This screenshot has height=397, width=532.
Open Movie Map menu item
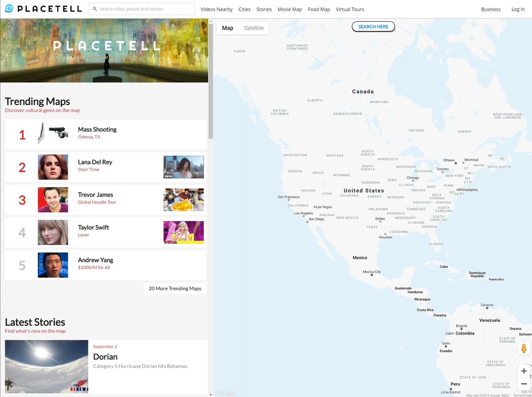289,9
